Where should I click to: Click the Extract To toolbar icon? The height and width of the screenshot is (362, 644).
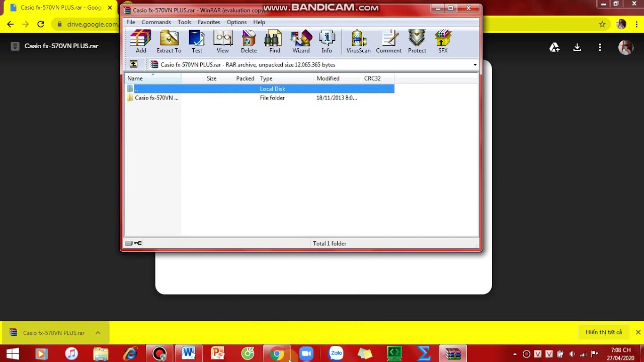click(x=169, y=42)
